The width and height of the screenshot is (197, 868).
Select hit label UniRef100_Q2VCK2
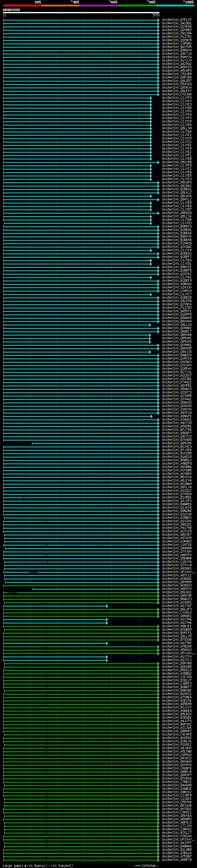176,274
